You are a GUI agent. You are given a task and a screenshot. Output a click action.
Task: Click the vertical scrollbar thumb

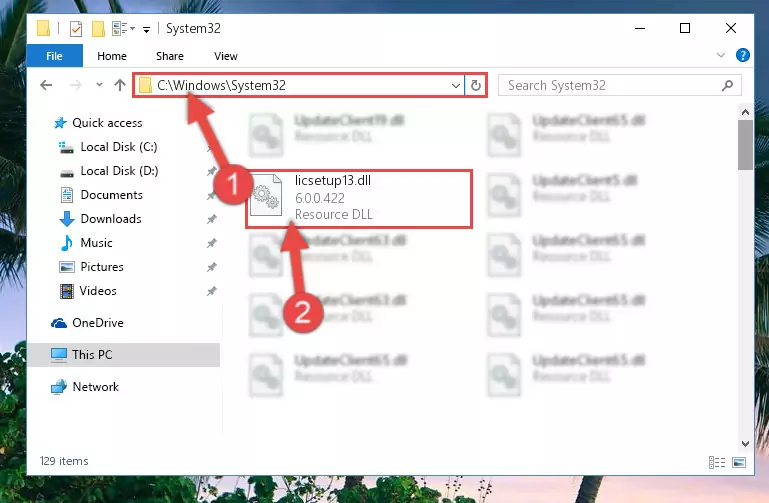tap(745, 145)
